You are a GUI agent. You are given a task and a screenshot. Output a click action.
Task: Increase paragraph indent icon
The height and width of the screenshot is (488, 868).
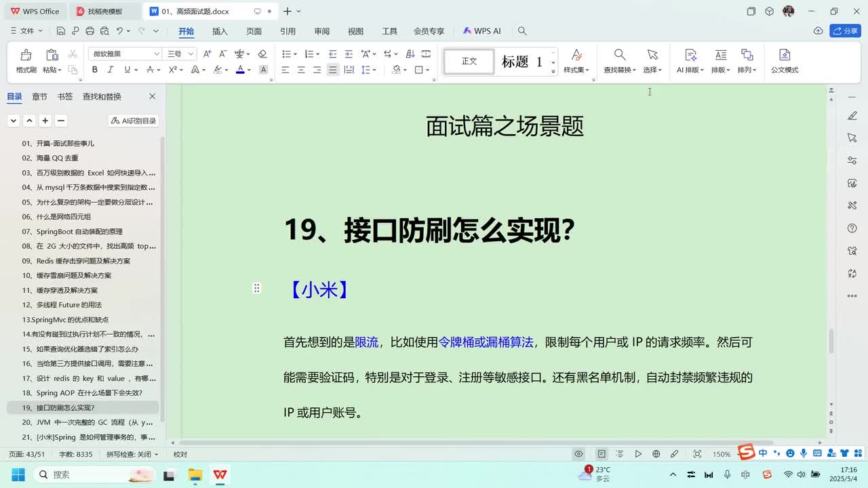coord(349,54)
